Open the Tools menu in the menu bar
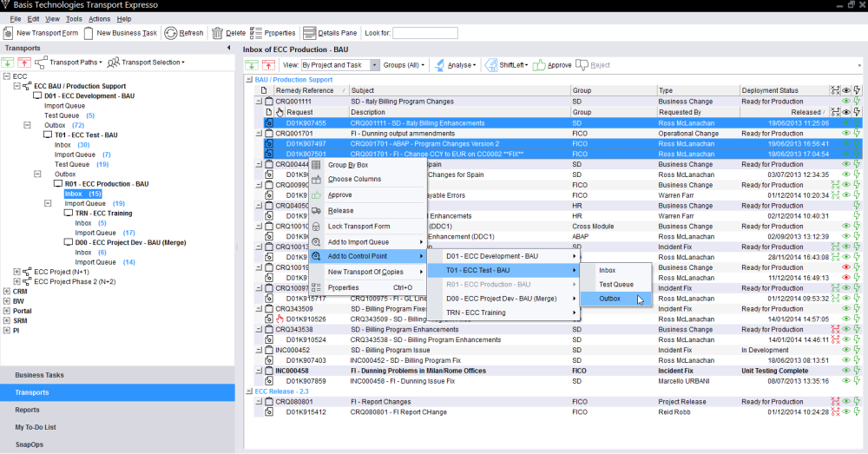This screenshot has width=868, height=454. pos(74,18)
